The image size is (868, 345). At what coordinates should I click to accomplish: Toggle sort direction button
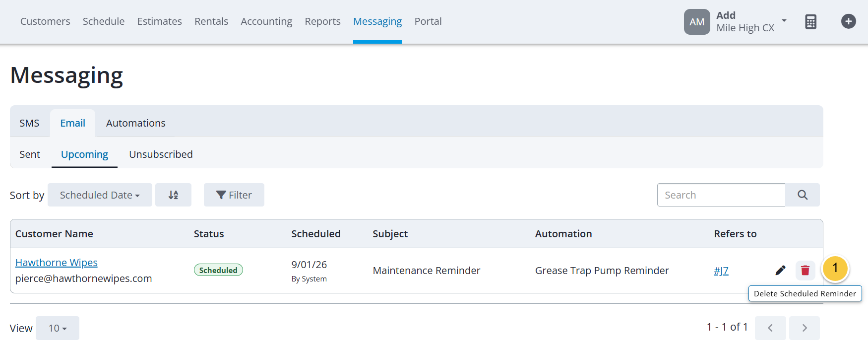click(x=173, y=195)
